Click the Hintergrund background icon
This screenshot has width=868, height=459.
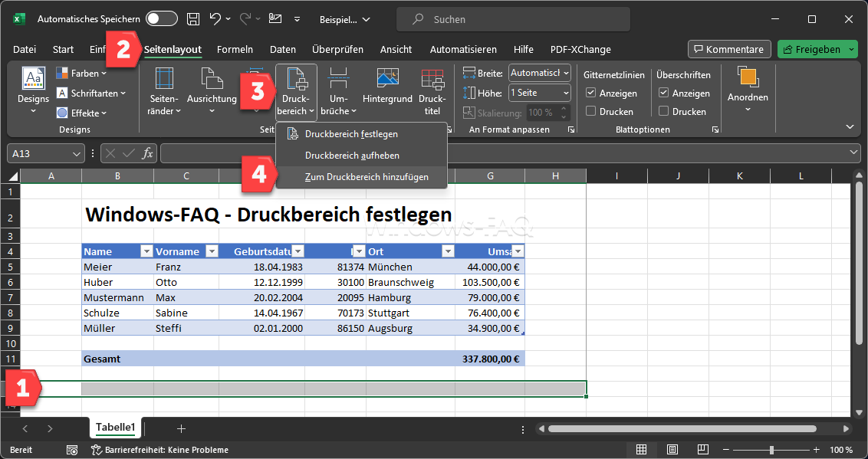tap(387, 80)
